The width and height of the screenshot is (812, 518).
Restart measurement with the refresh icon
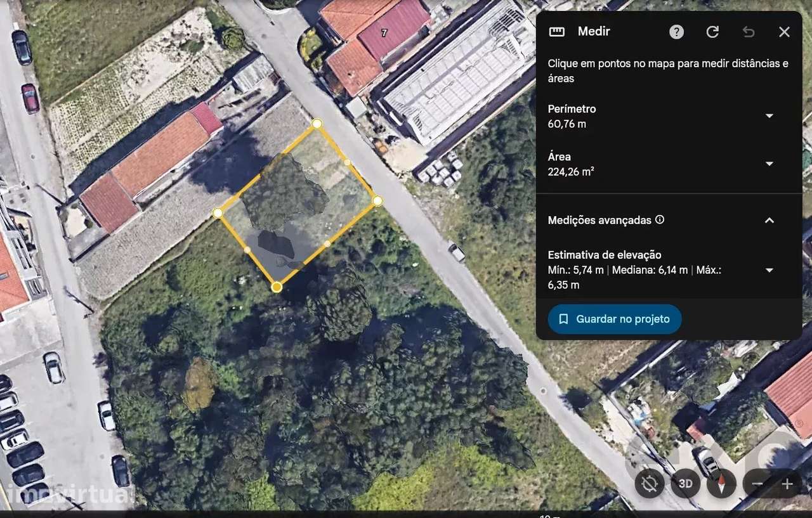click(x=712, y=32)
